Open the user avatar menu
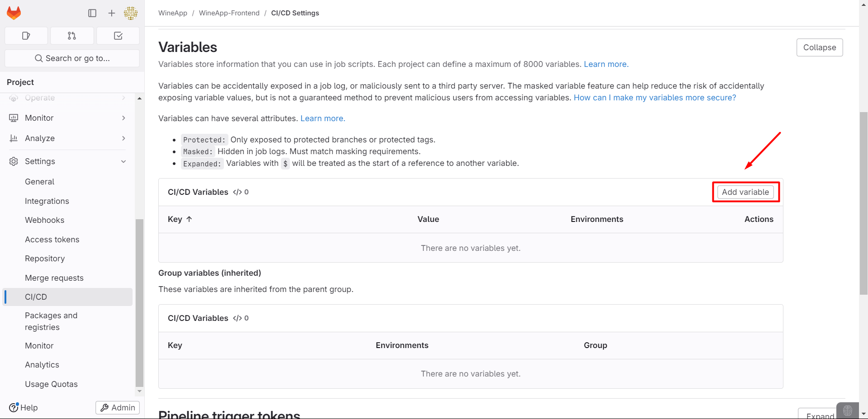The image size is (868, 419). click(x=131, y=13)
